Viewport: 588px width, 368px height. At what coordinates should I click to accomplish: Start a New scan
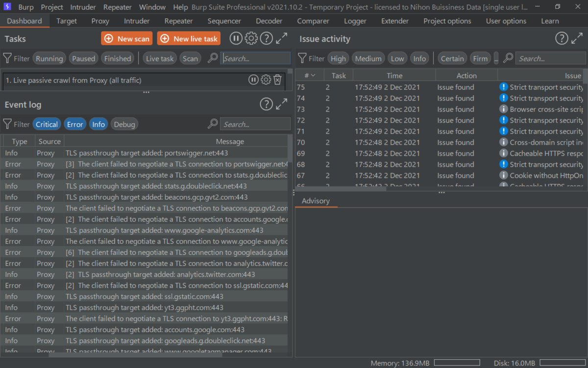[127, 39]
